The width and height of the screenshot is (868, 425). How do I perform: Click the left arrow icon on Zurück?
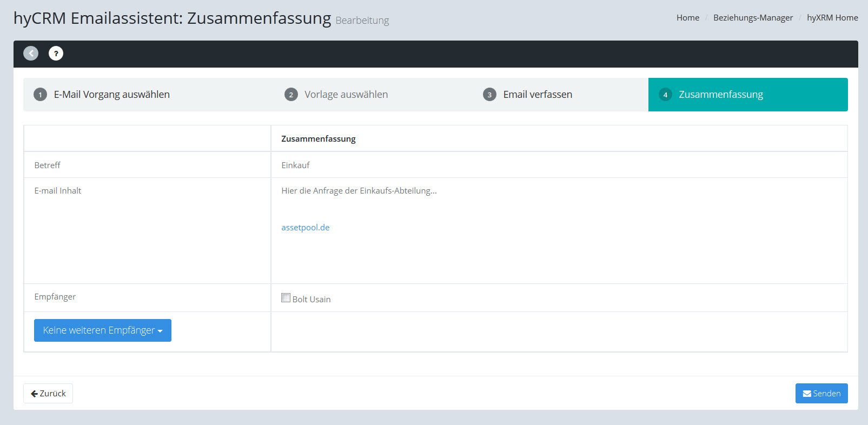34,394
